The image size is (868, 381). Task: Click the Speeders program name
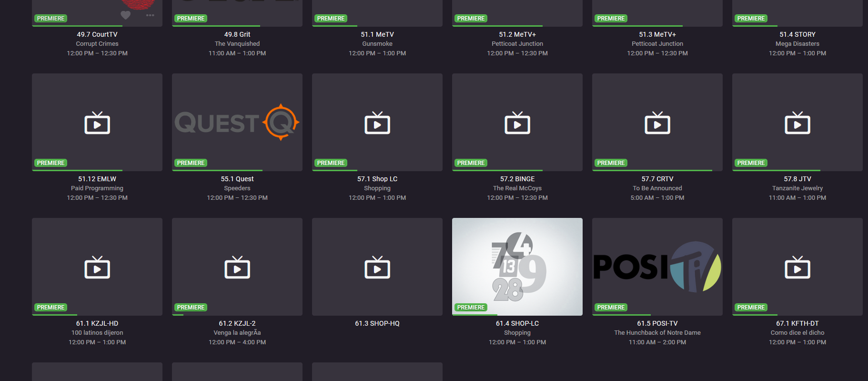(237, 188)
